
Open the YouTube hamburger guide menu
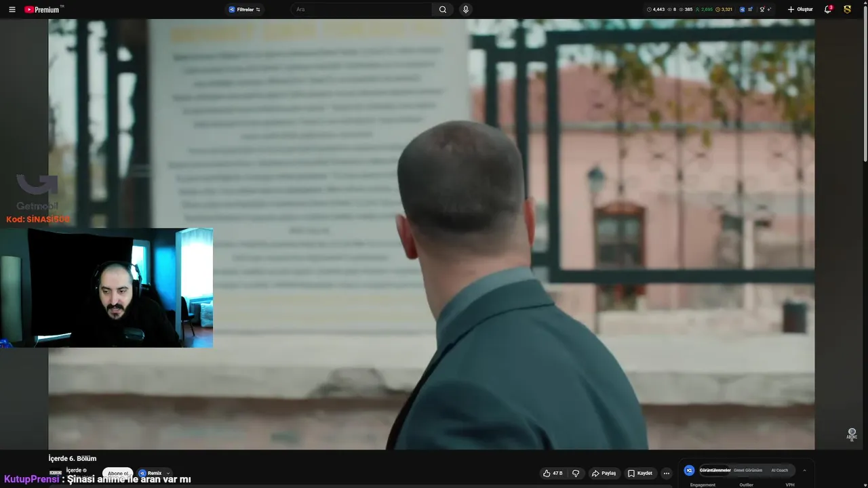[12, 9]
